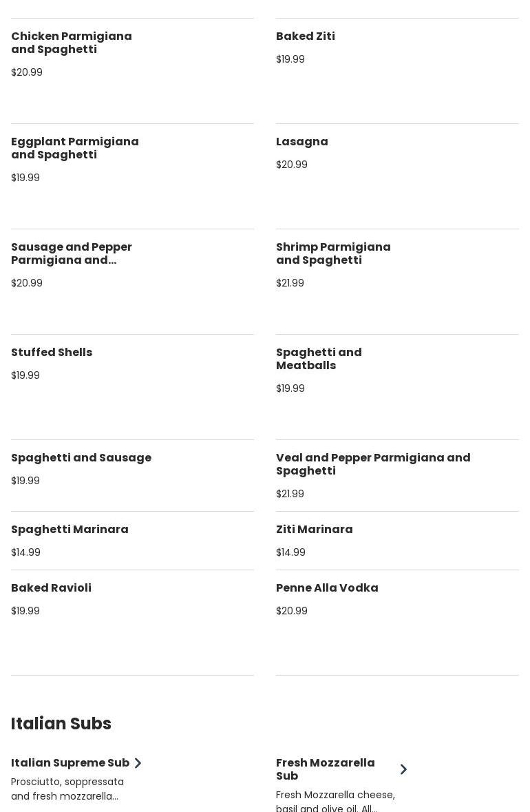Click the Fresh Mozzarella Sub title
Screen dimensions: 530x812
tap(326, 769)
